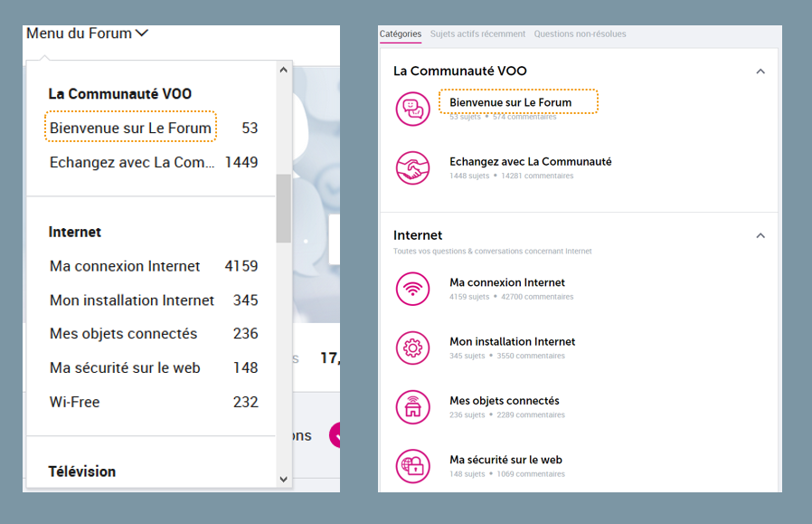
Task: Click the Bienvenue sur Le Forum chat icon
Action: pos(412,109)
